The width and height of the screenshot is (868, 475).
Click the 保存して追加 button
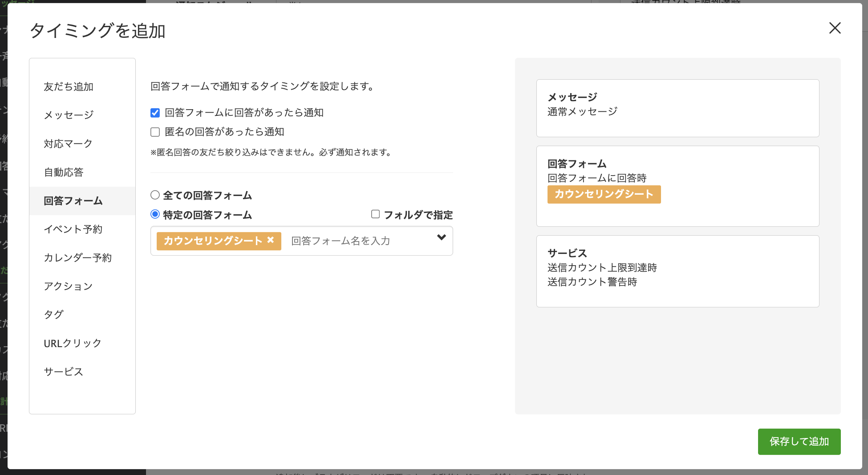pos(799,442)
